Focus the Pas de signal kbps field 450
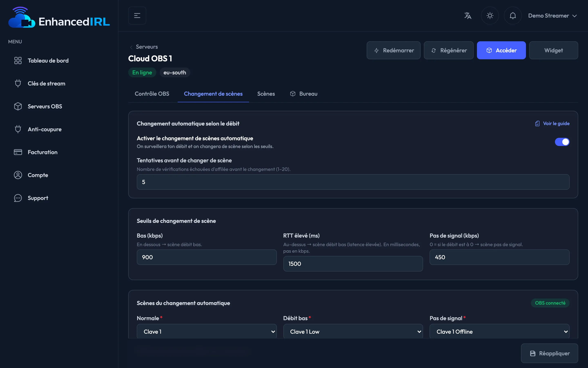Viewport: 588px width, 368px height. pos(499,257)
